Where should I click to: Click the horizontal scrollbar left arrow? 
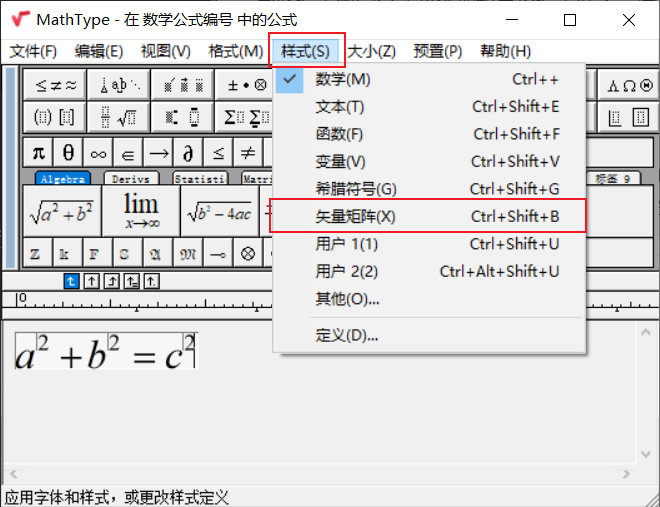(x=13, y=475)
